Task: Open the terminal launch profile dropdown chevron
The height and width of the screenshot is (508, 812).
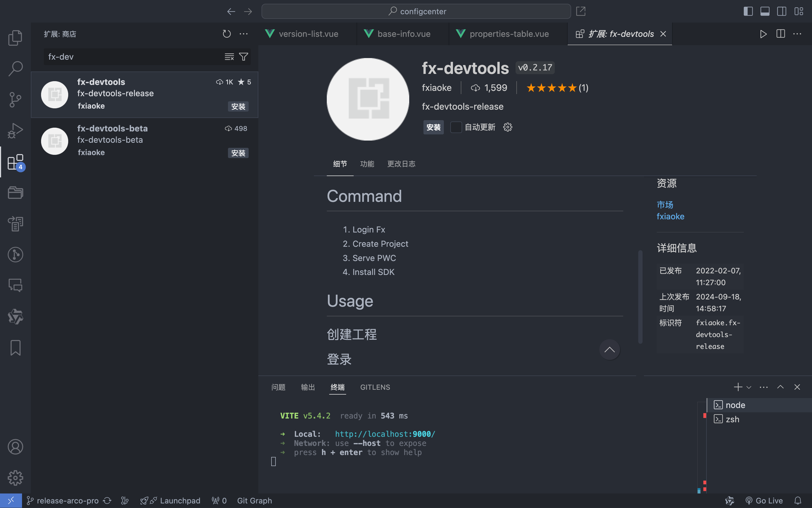Action: pos(749,387)
